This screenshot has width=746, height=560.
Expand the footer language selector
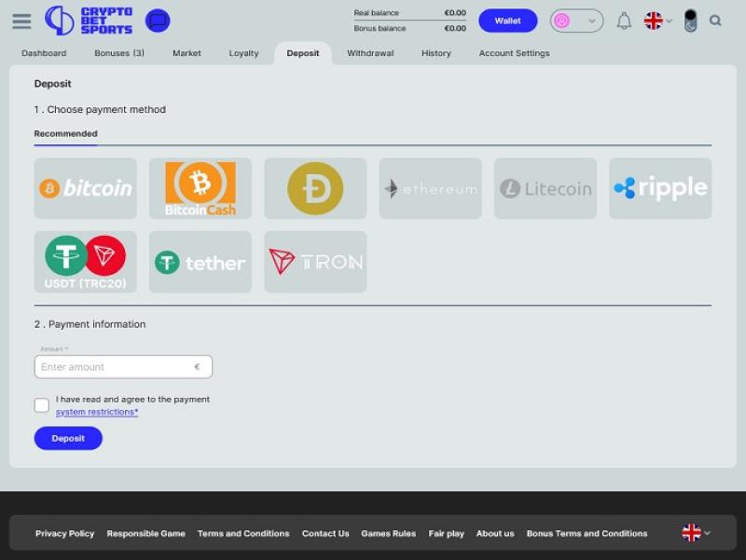696,533
